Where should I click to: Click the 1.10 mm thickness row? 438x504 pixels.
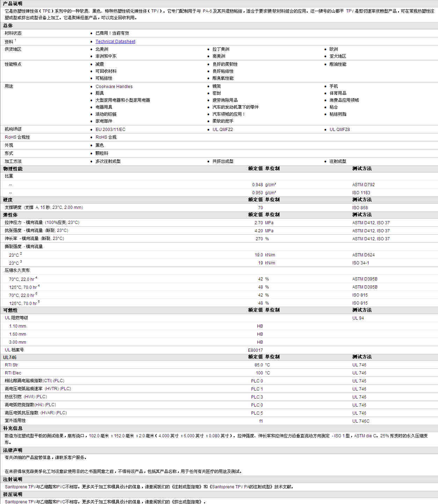pyautogui.click(x=18, y=326)
